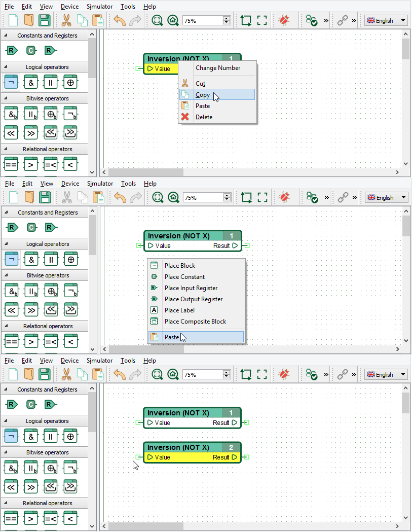Click green-check validate icon in top window toolbar
412x532 pixels.
tap(311, 20)
